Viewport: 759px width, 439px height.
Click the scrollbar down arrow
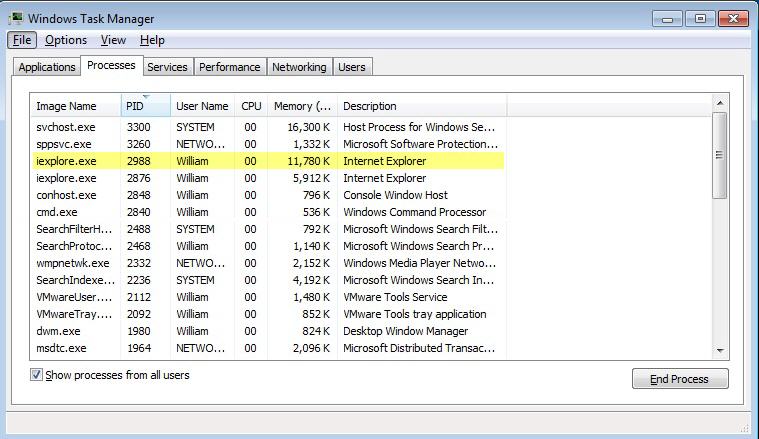[719, 350]
